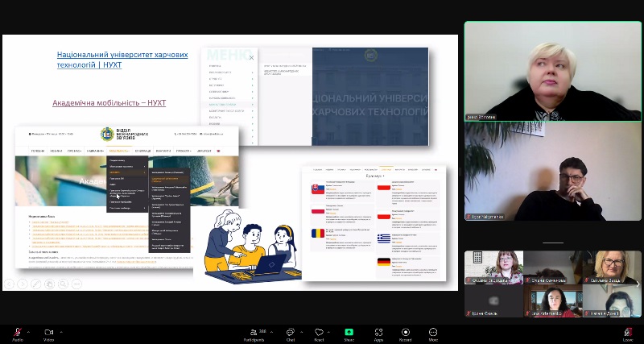Open Академічна мобільність – НУХТ link
644x344 pixels.
109,103
